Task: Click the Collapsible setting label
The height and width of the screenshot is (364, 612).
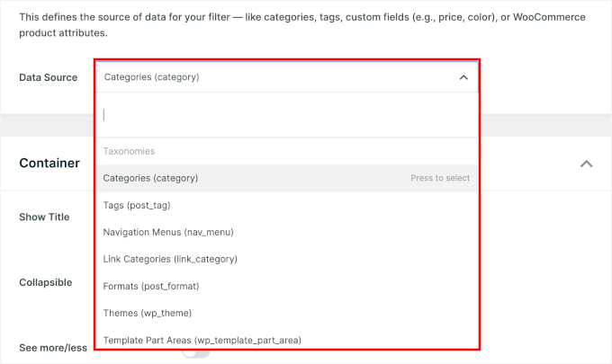Action: (x=46, y=281)
